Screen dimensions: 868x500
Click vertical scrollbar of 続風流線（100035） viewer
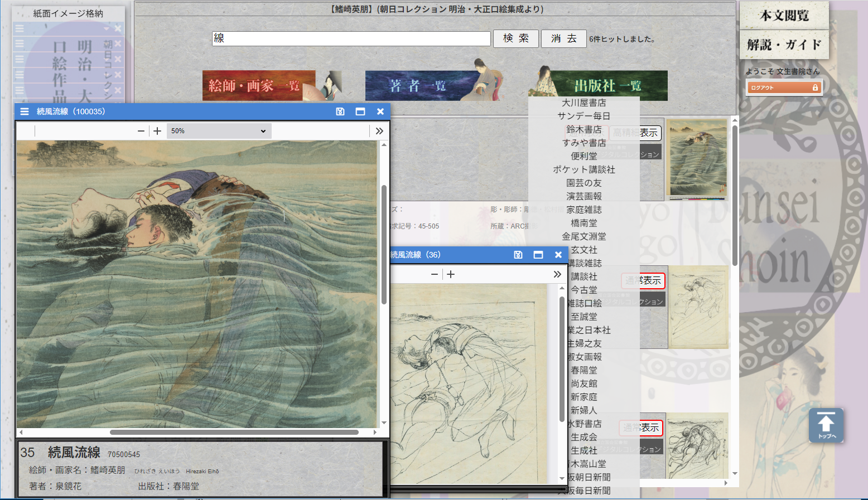click(x=384, y=245)
